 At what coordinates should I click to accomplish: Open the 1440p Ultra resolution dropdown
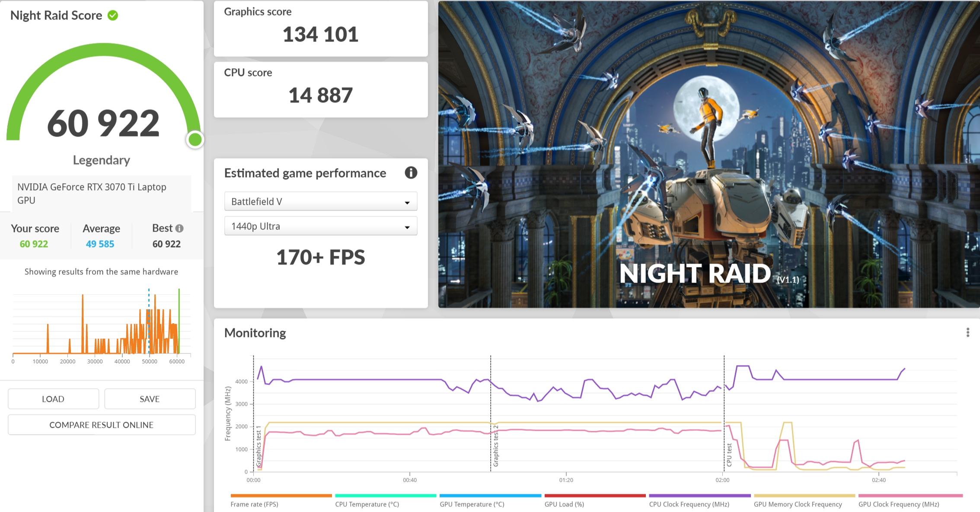[x=321, y=226]
